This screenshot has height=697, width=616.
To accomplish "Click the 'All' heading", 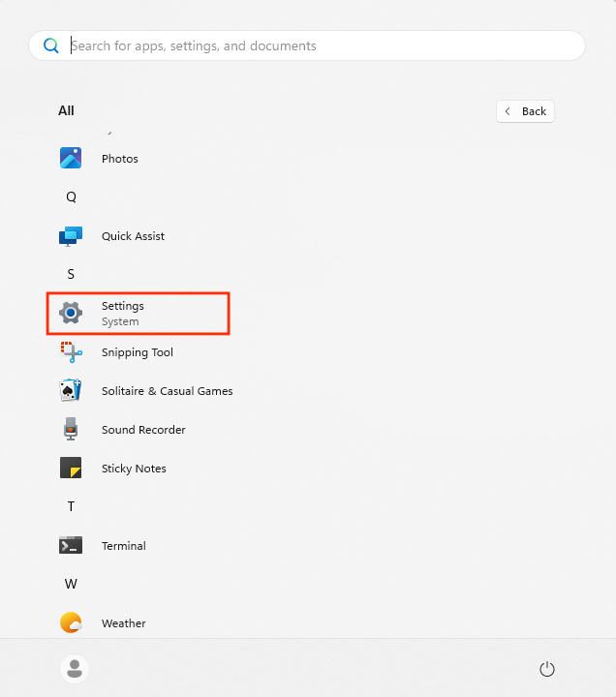I will click(x=66, y=110).
